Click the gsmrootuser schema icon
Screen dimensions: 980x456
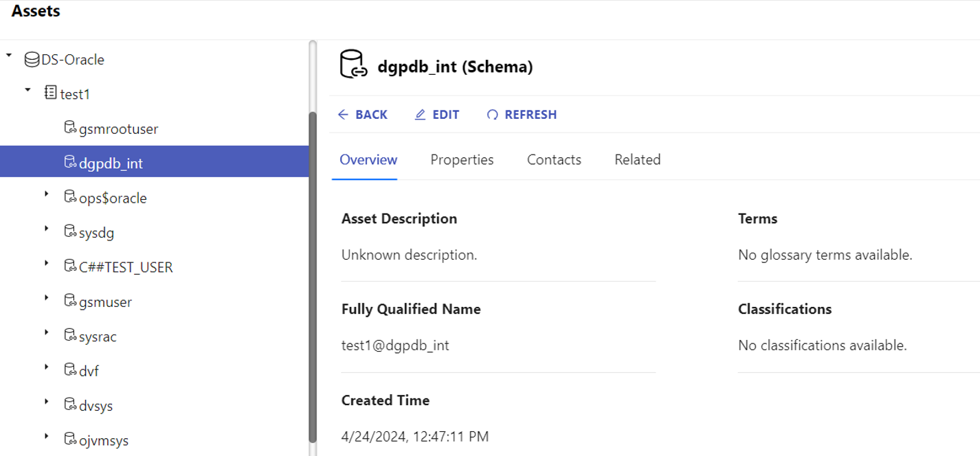pos(70,128)
